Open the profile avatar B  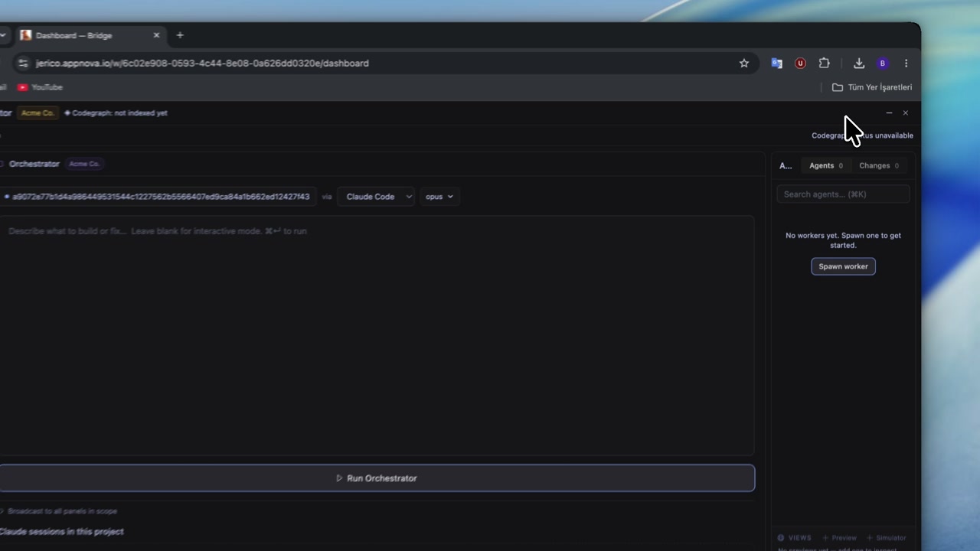pos(883,64)
